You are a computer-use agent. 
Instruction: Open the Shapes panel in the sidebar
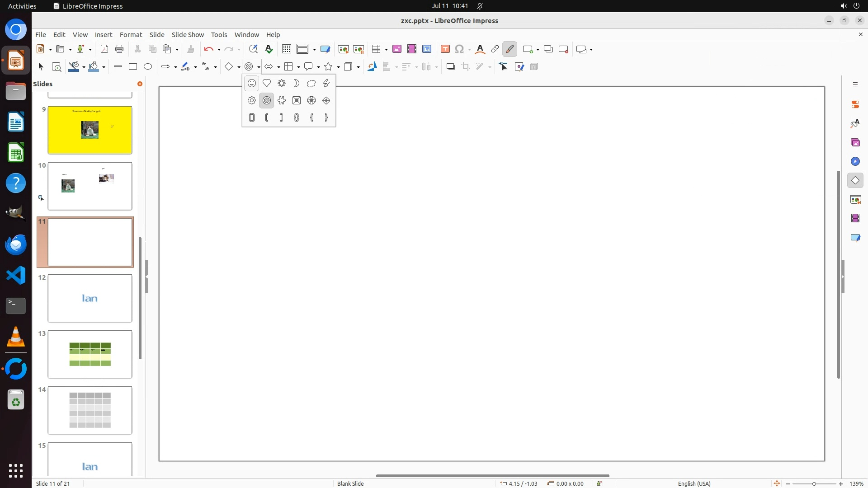(x=855, y=180)
